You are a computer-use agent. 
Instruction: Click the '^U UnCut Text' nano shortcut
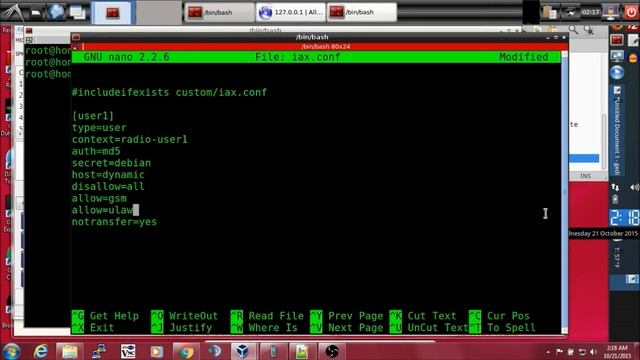point(429,328)
